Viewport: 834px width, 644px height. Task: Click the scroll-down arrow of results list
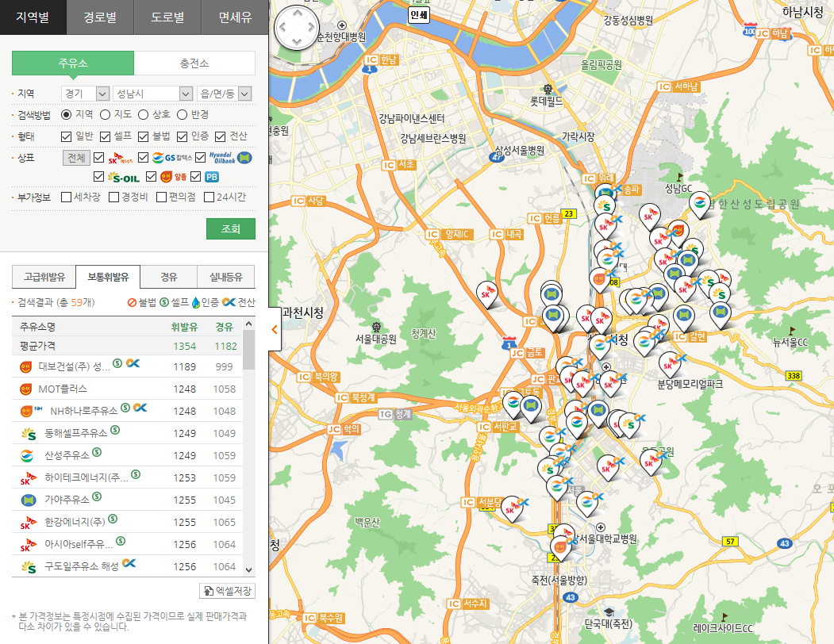248,570
